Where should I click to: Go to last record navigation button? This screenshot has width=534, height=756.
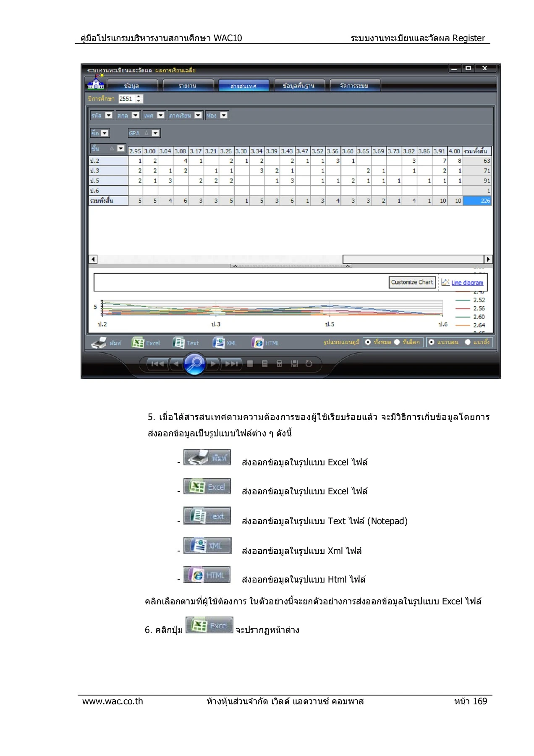(232, 364)
